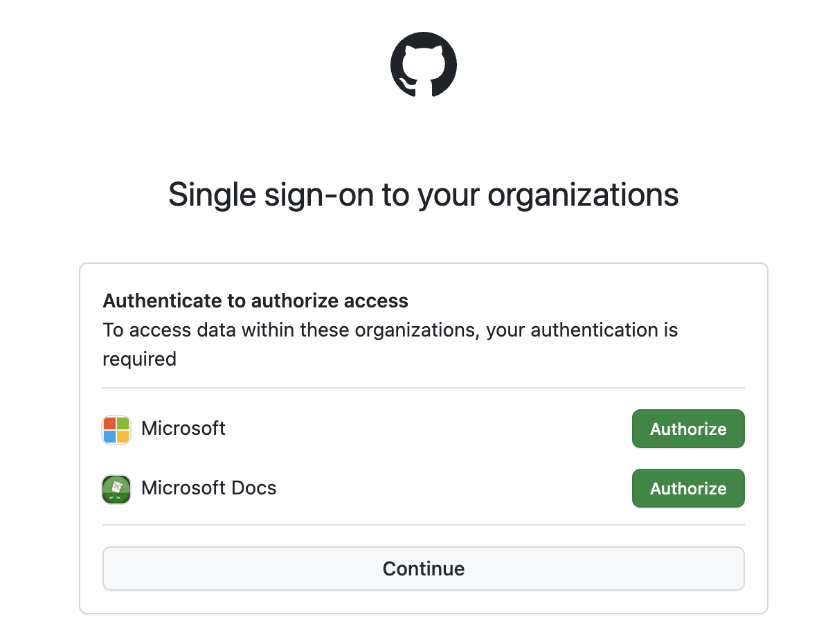Click the Microsoft Docs list entry

click(346, 488)
